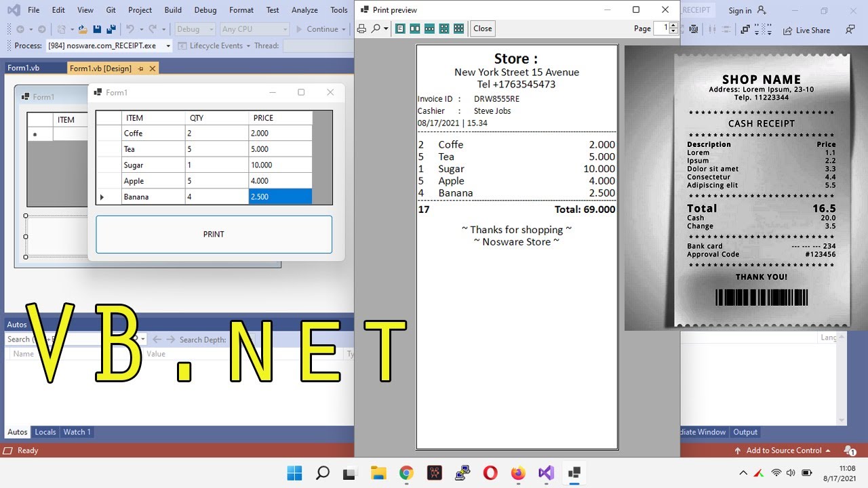Switch to the Locals tab
The height and width of the screenshot is (488, 868).
click(45, 432)
